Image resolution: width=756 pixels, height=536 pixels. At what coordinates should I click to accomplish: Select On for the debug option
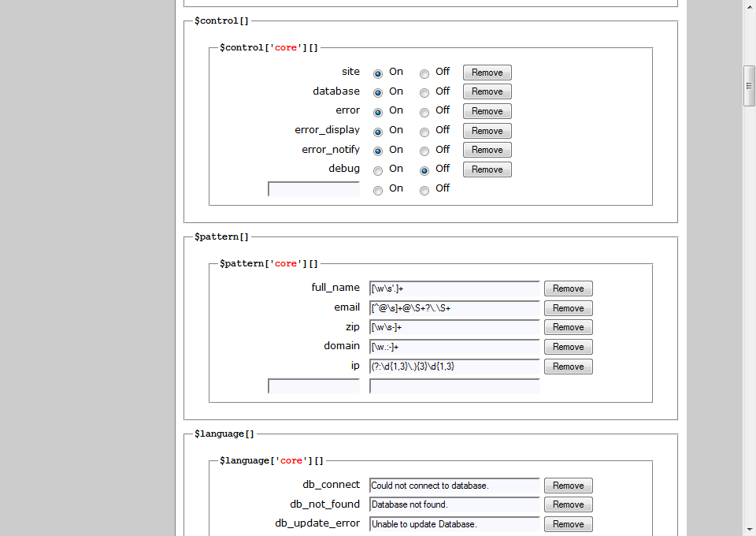tap(378, 170)
